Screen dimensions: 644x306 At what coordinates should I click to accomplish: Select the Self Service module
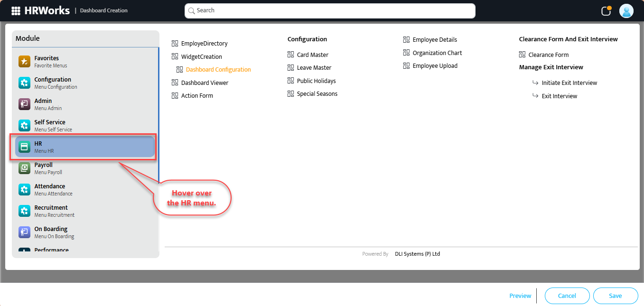[50, 125]
